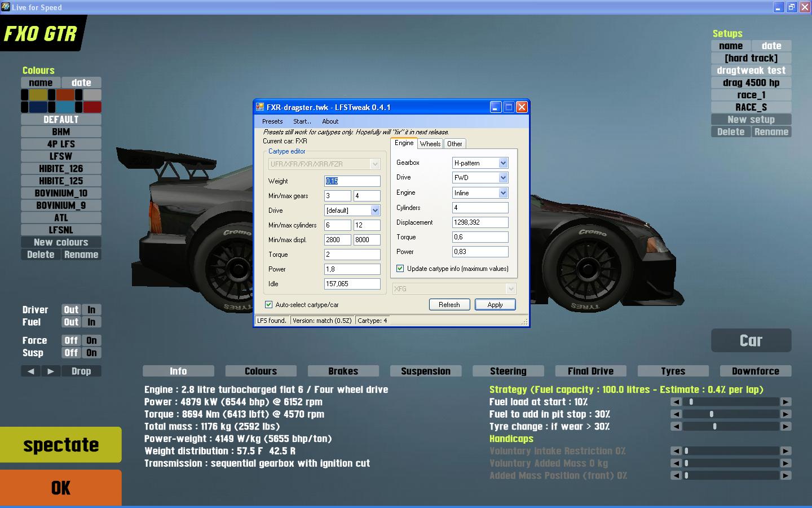Select the drag 4500 hp setup
This screenshot has width=812, height=508.
[x=751, y=82]
